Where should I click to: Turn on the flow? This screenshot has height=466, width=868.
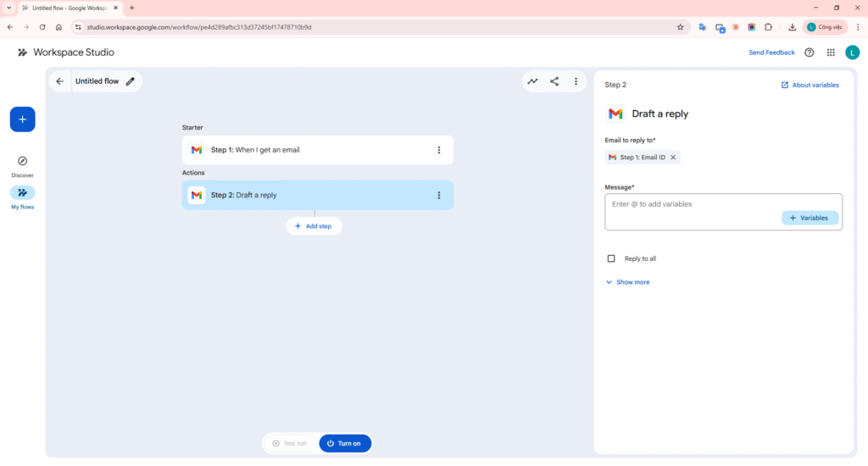pyautogui.click(x=345, y=443)
